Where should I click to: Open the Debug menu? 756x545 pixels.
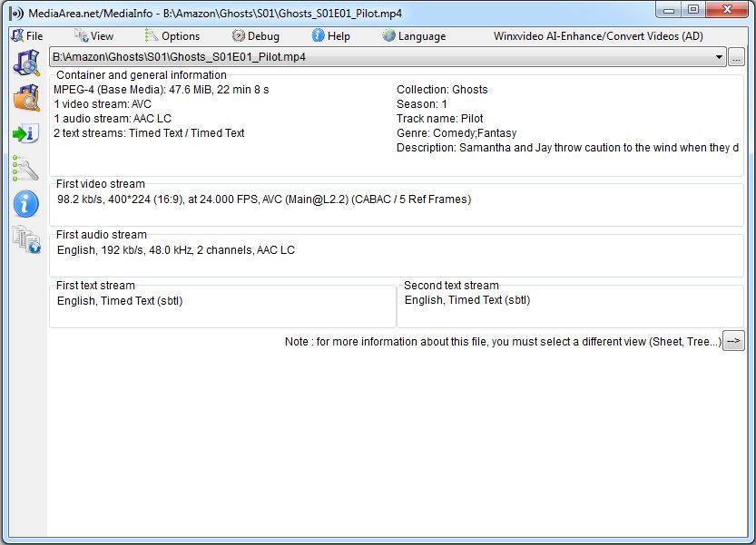tap(256, 36)
